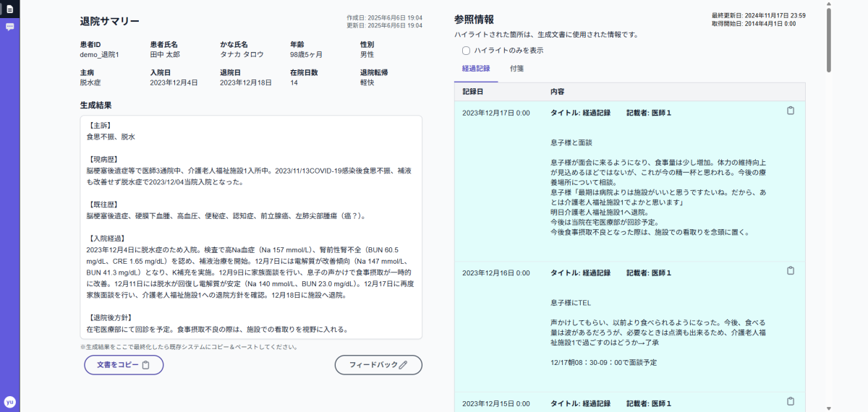
Task: Click inside the 生成結果 text area
Action: pos(251,227)
